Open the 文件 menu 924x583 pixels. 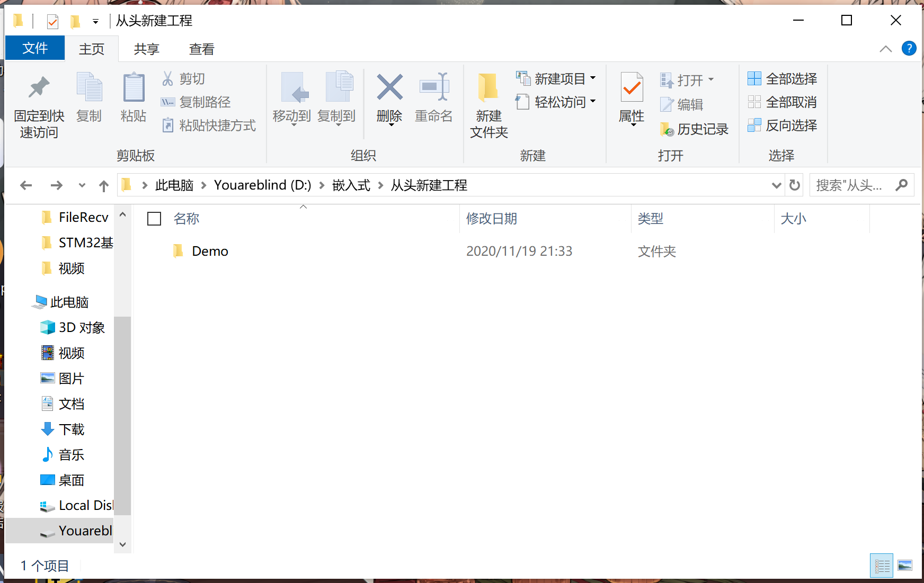tap(34, 48)
